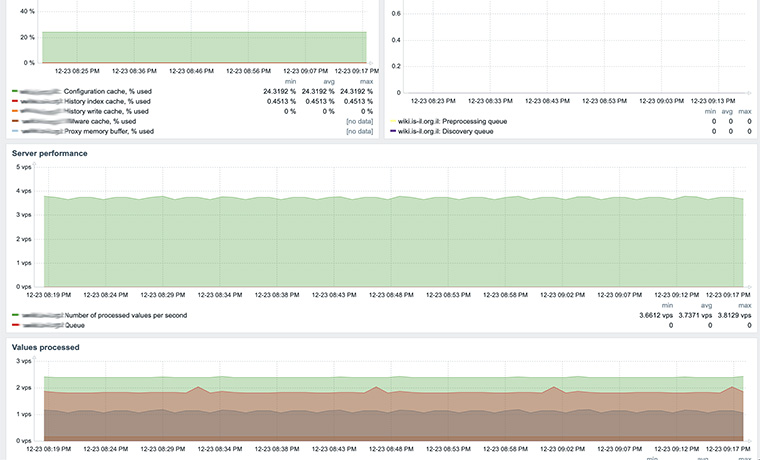Click the wiki.is-il.org.il: Discovery queue label
The width and height of the screenshot is (760, 460).
(x=445, y=131)
